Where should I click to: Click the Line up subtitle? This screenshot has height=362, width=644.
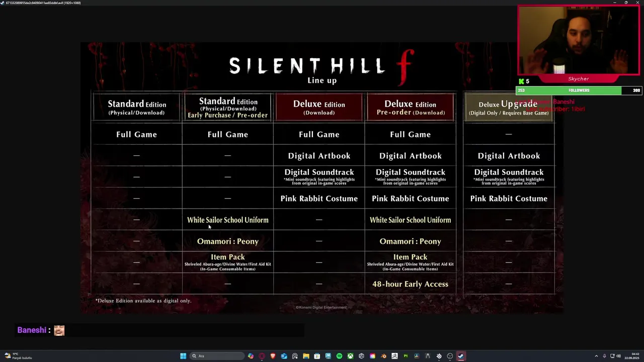point(322,80)
